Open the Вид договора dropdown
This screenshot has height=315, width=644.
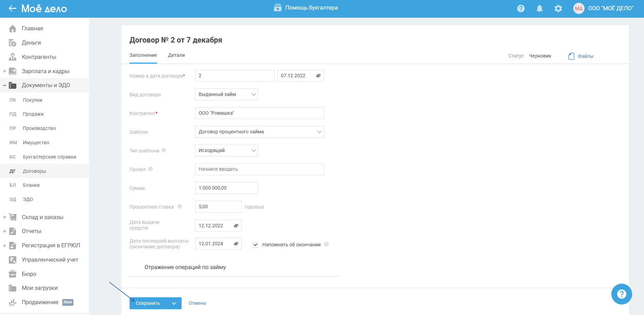point(226,94)
